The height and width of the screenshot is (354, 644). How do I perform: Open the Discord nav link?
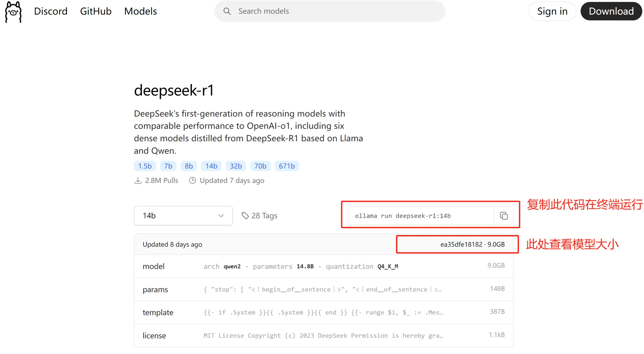pos(51,11)
